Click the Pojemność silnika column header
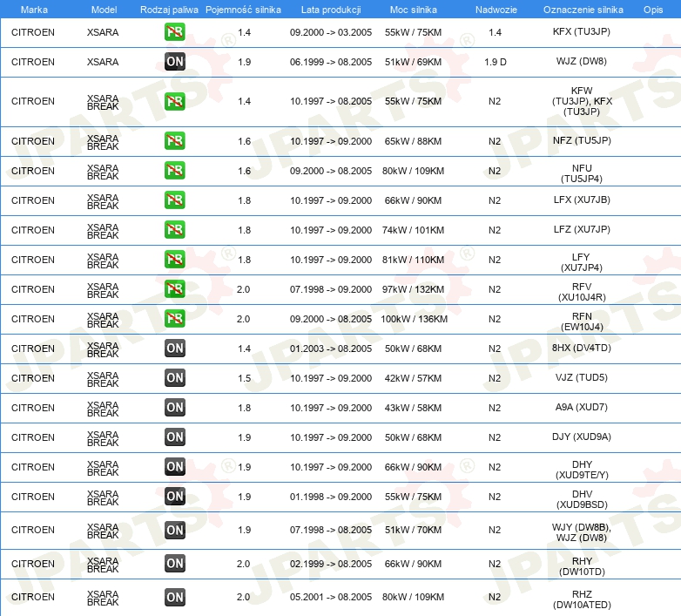Viewport: 681px width, 616px height. click(x=243, y=10)
